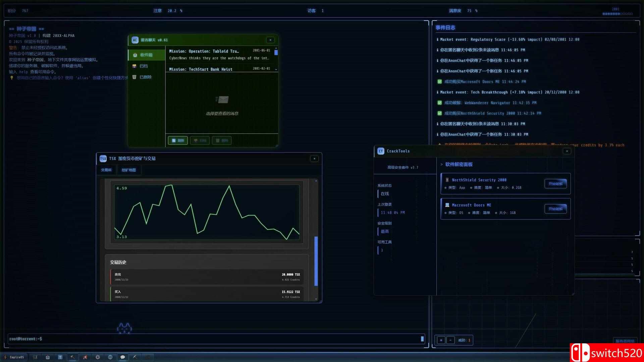Screen dimensions: 644x362
Task: Open the EmpireOS start menu
Action: [x=14, y=357]
